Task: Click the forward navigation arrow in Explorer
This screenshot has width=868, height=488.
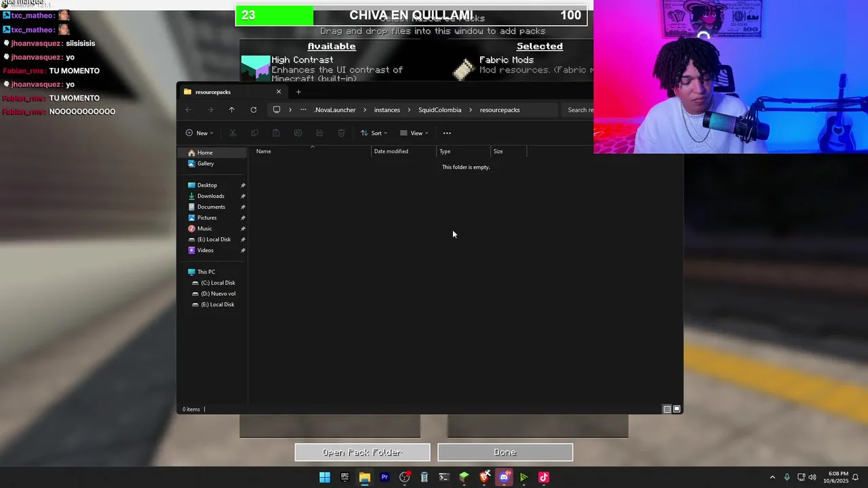Action: [210, 110]
